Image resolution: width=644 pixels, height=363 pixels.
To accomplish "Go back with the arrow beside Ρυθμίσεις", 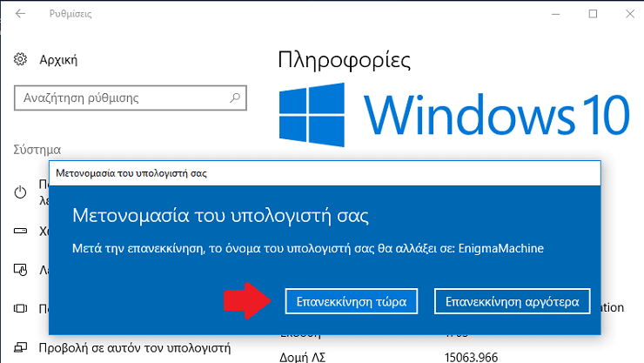I will [20, 14].
